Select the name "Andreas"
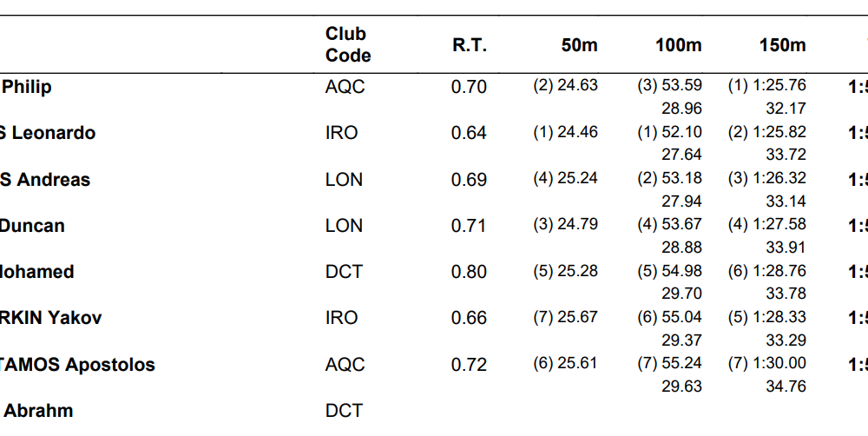 [x=53, y=180]
